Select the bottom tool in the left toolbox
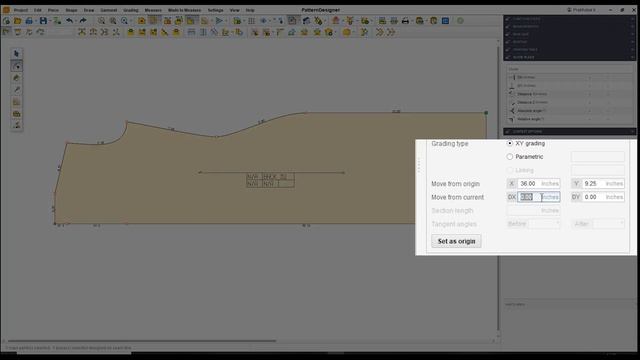The height and width of the screenshot is (360, 640). (16, 125)
